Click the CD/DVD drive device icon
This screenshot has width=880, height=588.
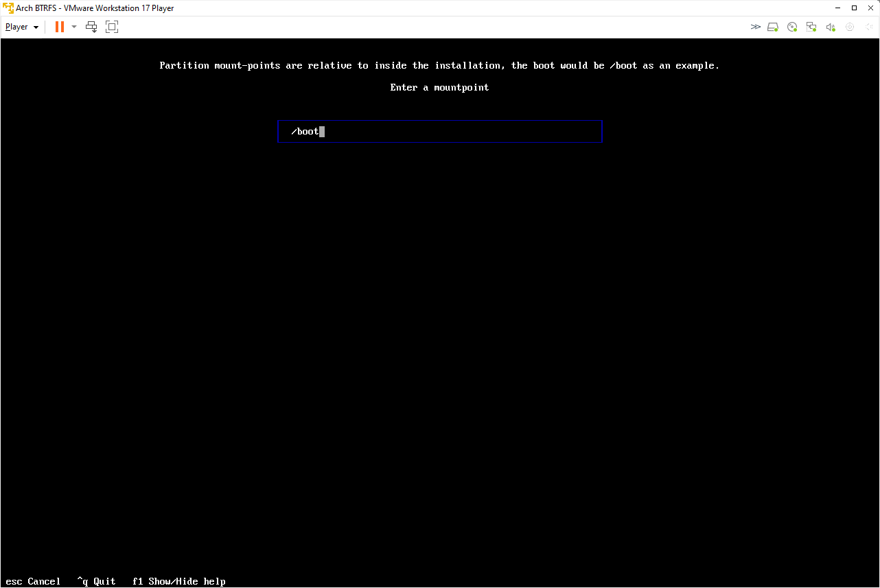point(792,27)
